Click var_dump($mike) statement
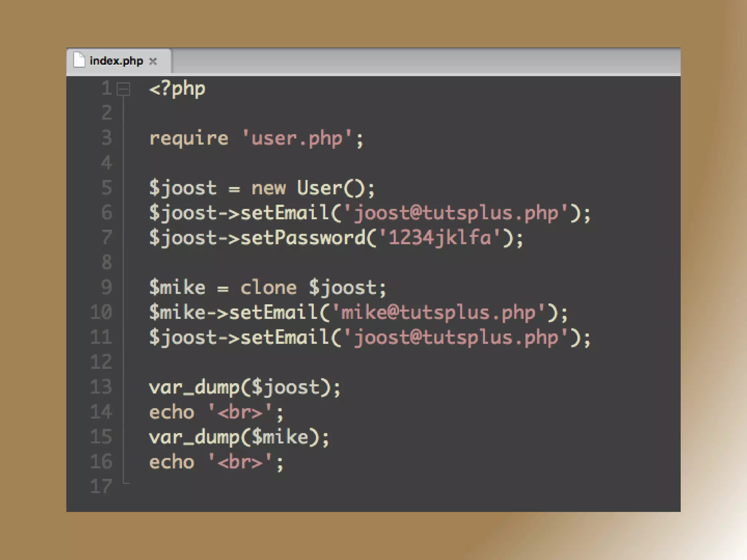The image size is (747, 560). (239, 437)
